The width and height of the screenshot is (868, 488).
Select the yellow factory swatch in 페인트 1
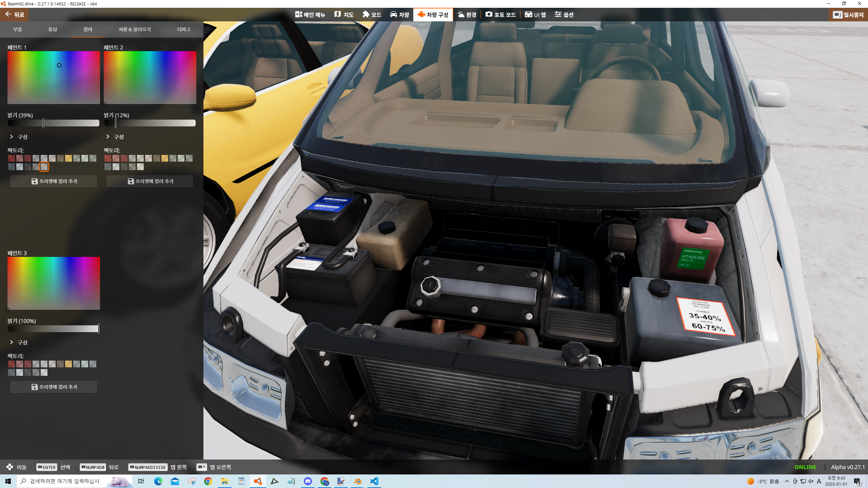pos(68,158)
